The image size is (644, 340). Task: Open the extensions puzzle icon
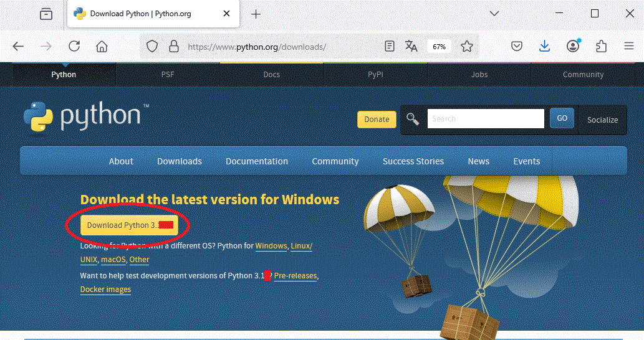[601, 46]
